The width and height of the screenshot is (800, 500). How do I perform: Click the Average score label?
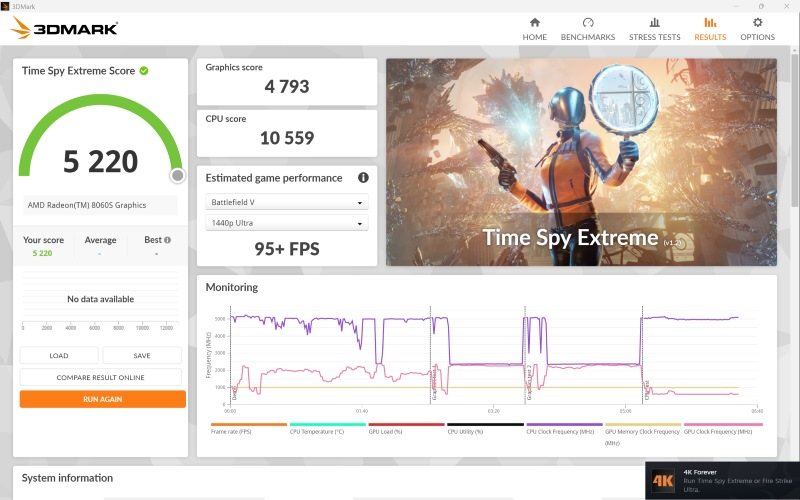(101, 240)
